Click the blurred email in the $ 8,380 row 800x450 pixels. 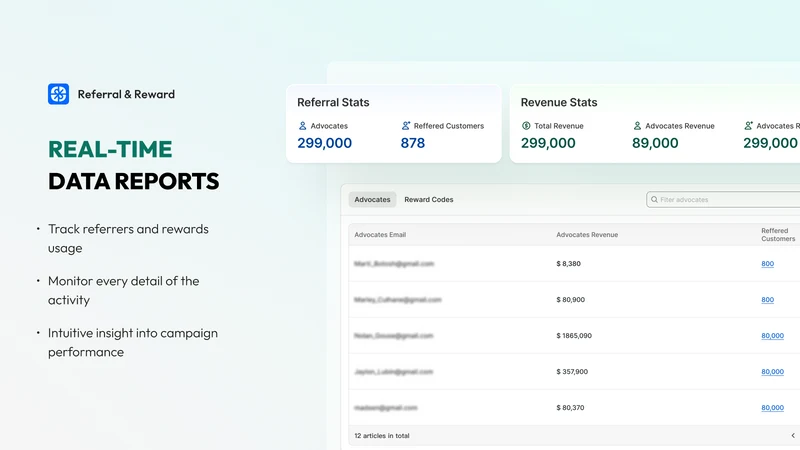[x=394, y=264]
